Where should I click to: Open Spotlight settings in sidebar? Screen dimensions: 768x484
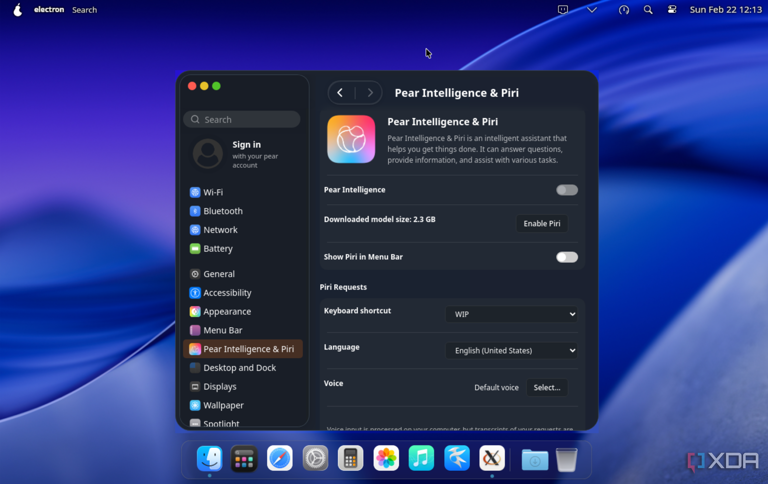click(x=243, y=423)
